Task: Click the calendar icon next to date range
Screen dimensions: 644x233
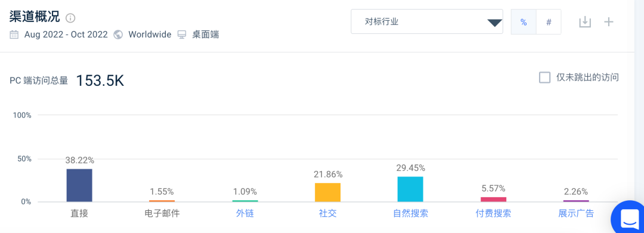Action: pyautogui.click(x=14, y=35)
